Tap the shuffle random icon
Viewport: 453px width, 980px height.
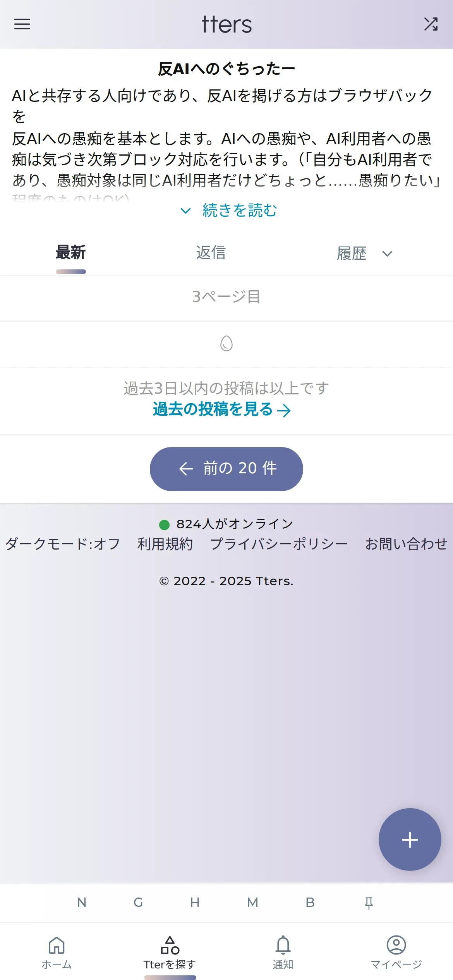(431, 24)
